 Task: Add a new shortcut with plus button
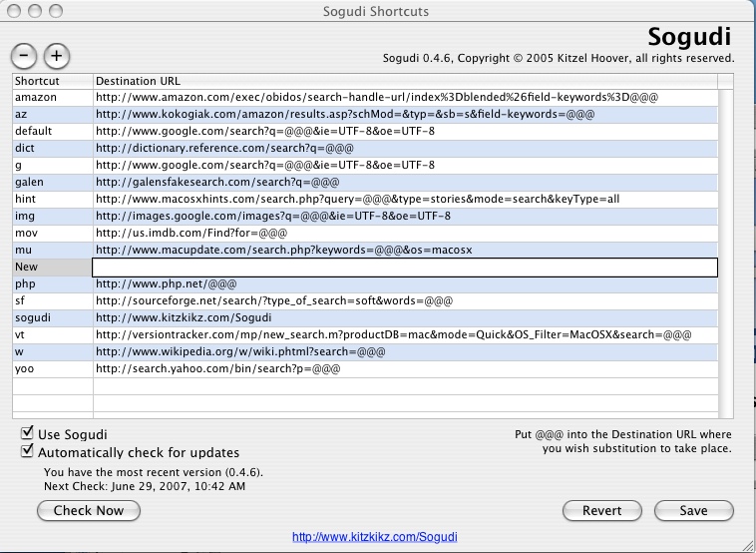pos(57,57)
